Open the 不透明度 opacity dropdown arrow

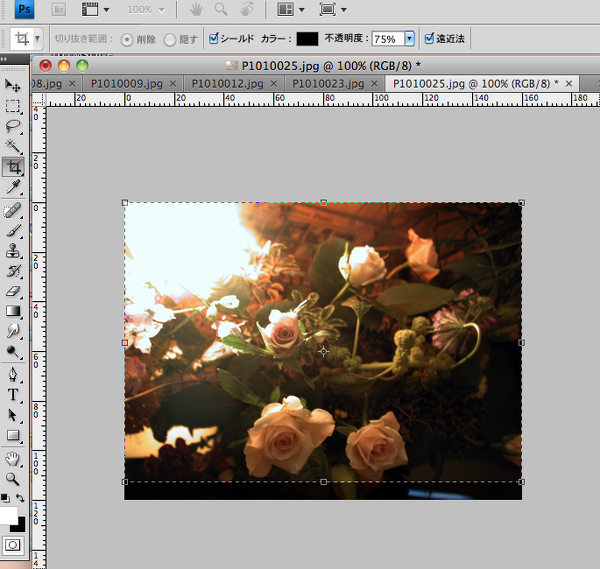(x=409, y=39)
